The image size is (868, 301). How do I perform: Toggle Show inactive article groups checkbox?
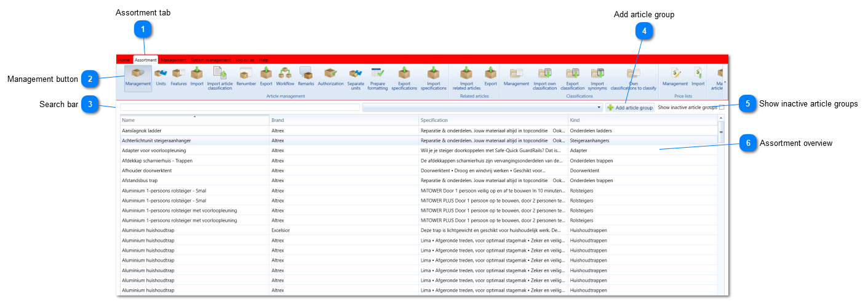(722, 107)
